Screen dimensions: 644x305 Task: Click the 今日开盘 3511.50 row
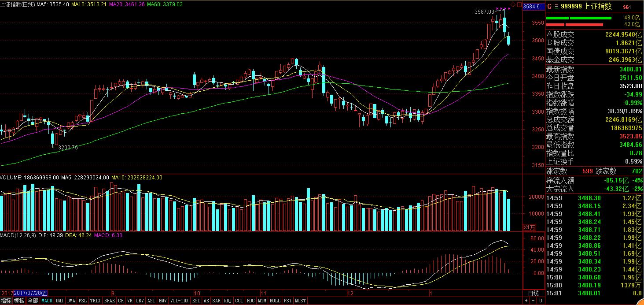[594, 78]
